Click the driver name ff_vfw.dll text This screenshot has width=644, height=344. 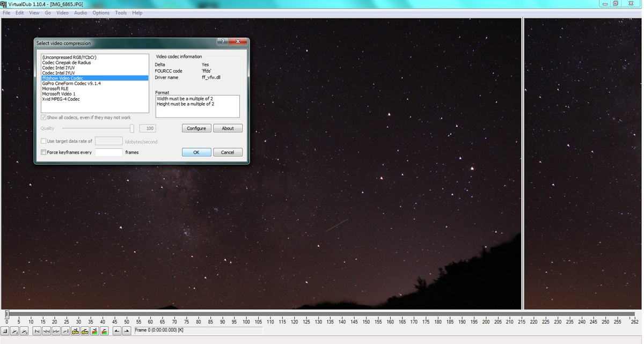tap(211, 77)
